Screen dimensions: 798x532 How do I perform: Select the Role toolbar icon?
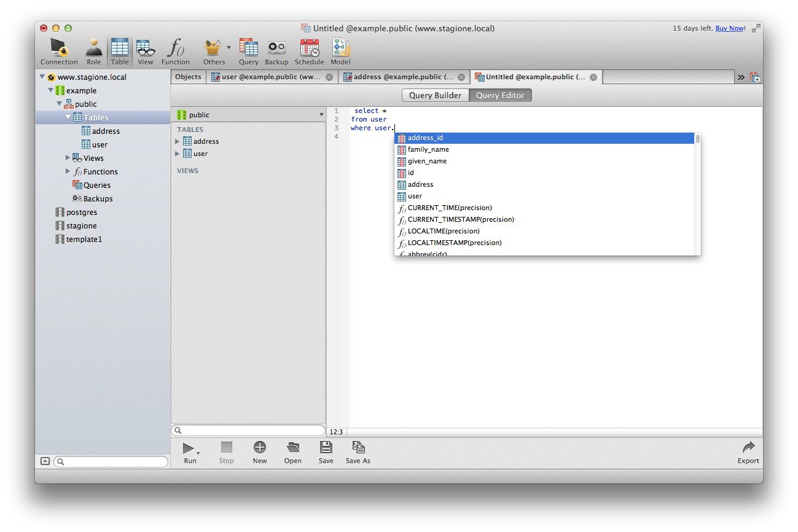[x=94, y=52]
